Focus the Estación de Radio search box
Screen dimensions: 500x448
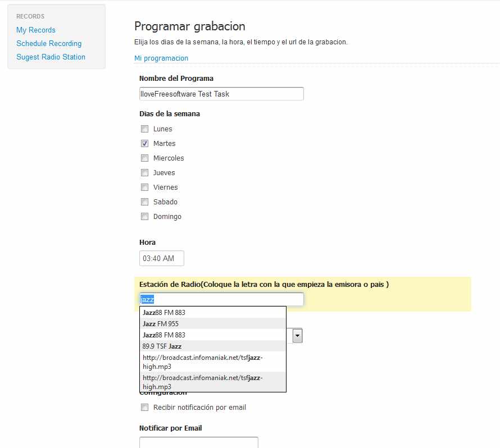[221, 299]
